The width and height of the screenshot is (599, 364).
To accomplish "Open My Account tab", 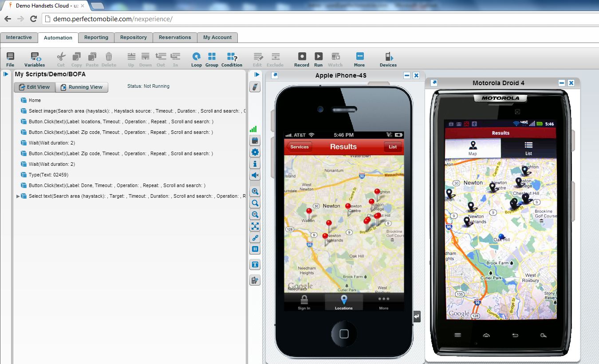I will coord(217,37).
